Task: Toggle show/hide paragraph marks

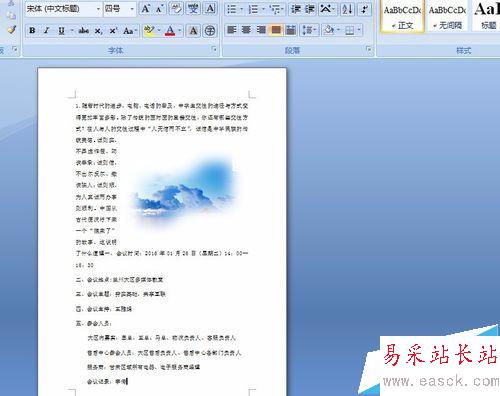Action: [365, 9]
